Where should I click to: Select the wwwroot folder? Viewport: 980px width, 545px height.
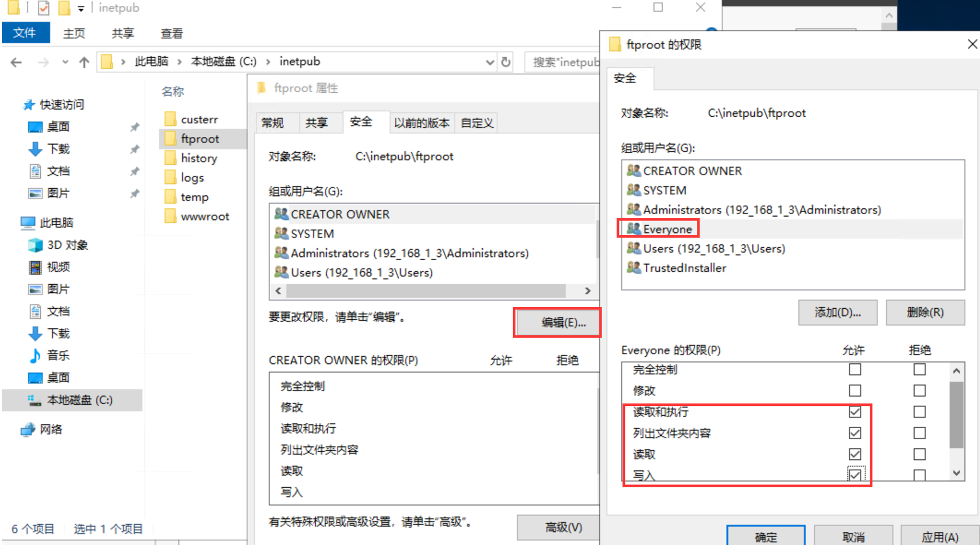pyautogui.click(x=197, y=217)
